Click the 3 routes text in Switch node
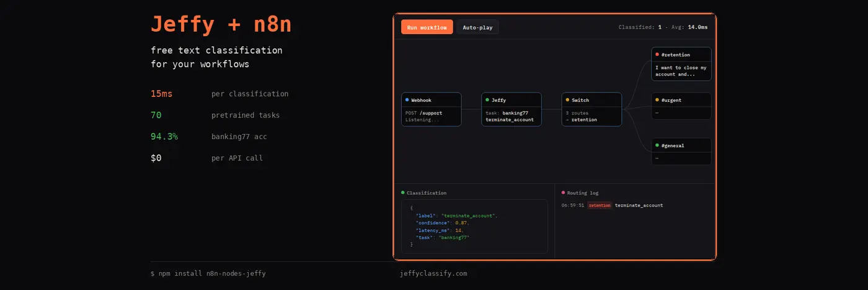Screen dimensions: 868x290 pyautogui.click(x=577, y=113)
